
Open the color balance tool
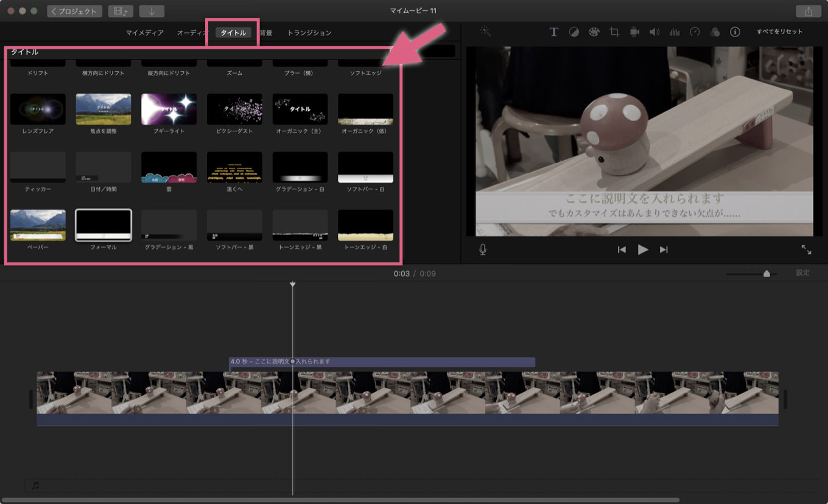tap(574, 32)
